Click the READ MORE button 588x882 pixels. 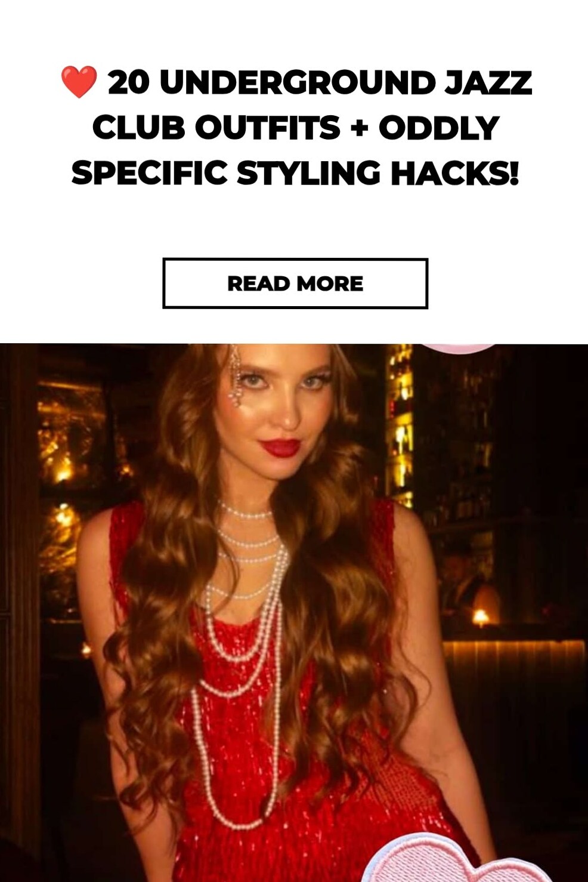click(x=295, y=283)
